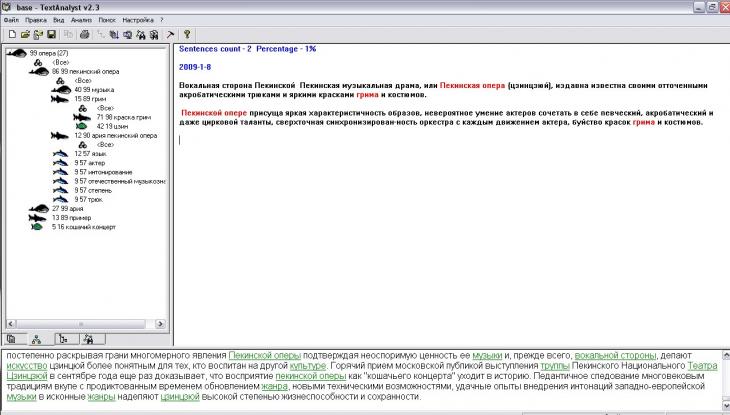
Task: Click the yellow question mark help icon
Action: (187, 34)
